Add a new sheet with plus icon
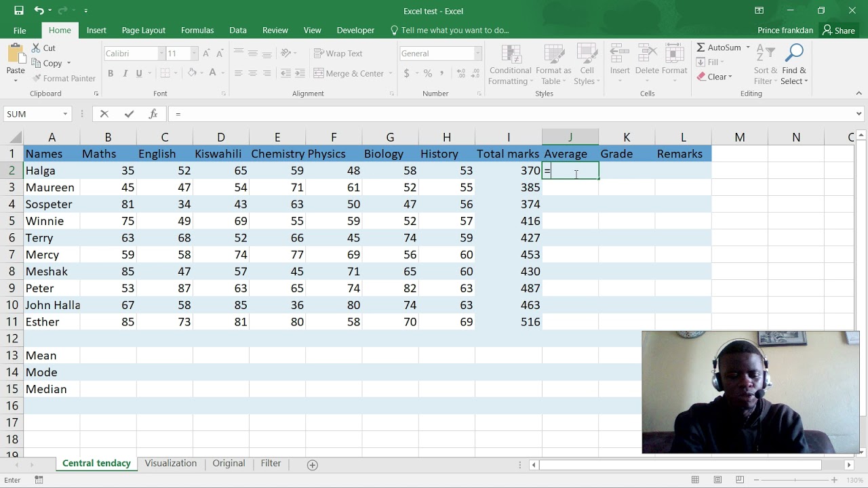Image resolution: width=868 pixels, height=488 pixels. pyautogui.click(x=312, y=464)
